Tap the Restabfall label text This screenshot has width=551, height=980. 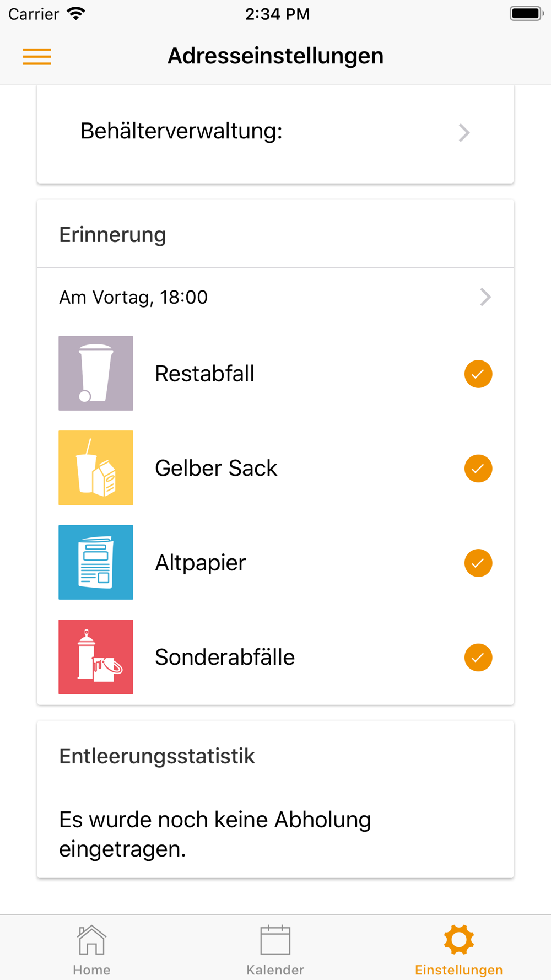click(204, 374)
